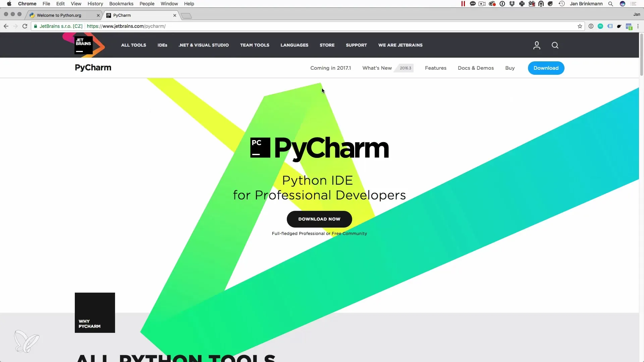Bookmark page with star icon
644x362 pixels.
580,26
